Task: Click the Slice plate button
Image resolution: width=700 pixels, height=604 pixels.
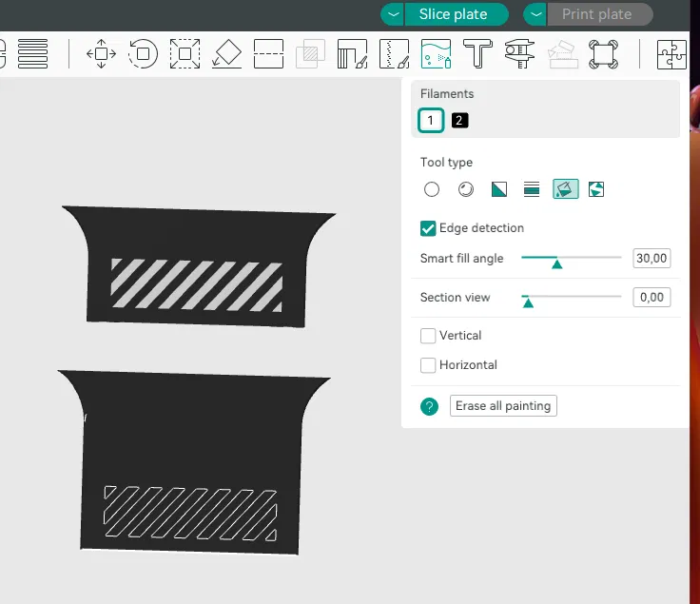Action: pyautogui.click(x=457, y=14)
